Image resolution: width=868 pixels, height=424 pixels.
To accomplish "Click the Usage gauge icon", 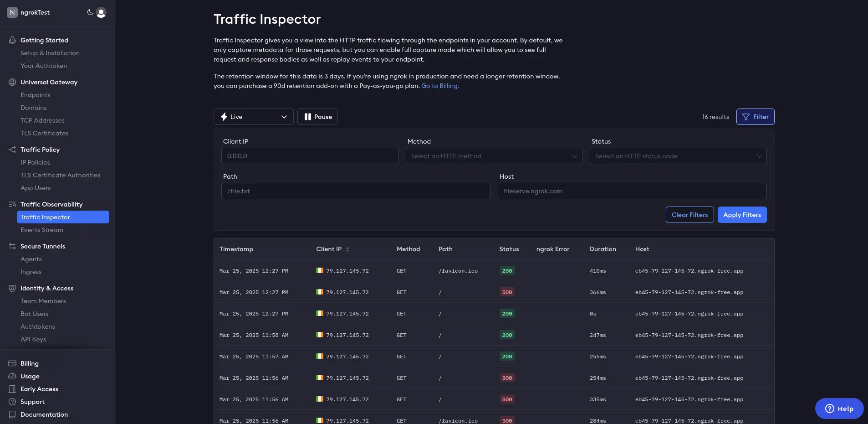I will [x=12, y=376].
